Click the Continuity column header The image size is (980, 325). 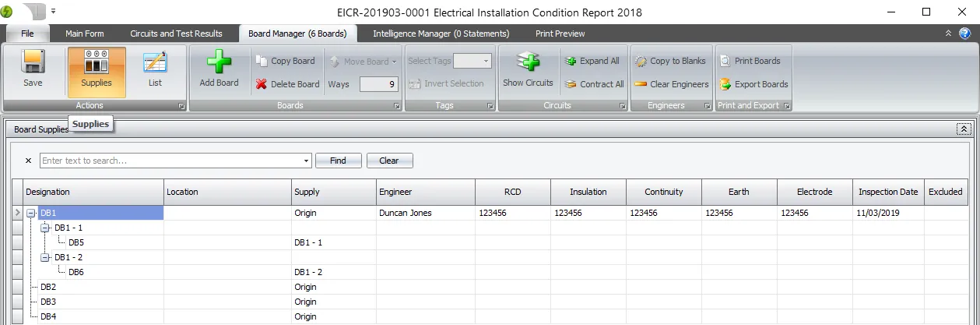pyautogui.click(x=663, y=192)
